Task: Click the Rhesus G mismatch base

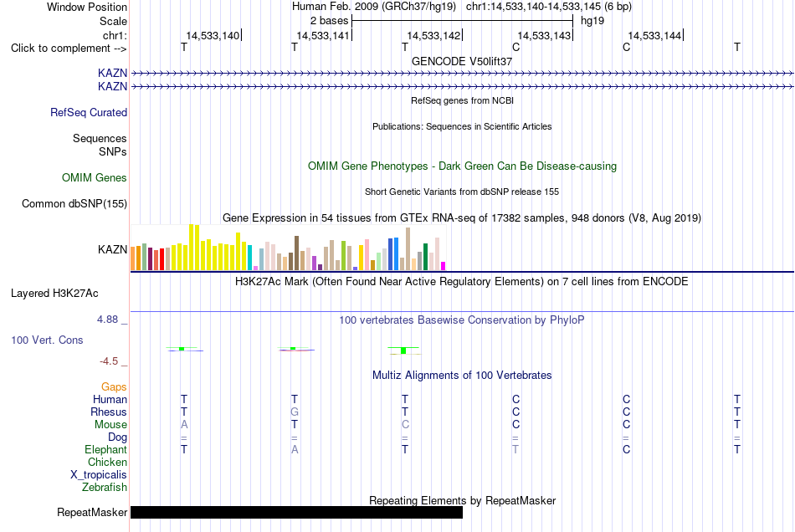Action: tap(295, 412)
